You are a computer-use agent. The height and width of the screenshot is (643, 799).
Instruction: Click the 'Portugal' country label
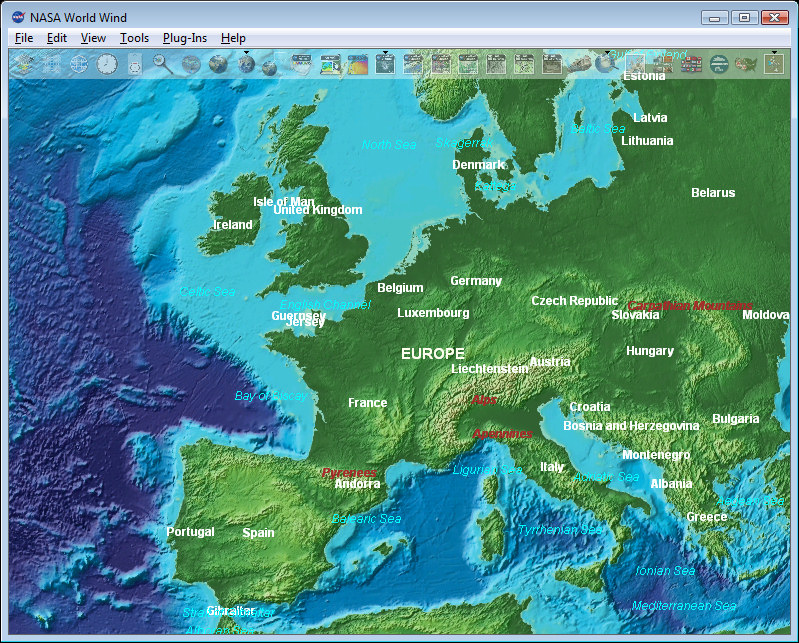190,532
